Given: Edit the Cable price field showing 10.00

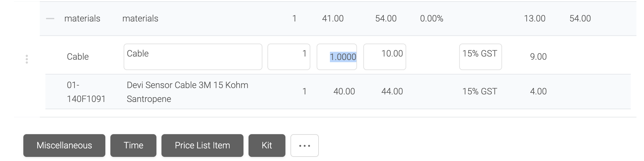Looking at the screenshot, I should click(x=385, y=57).
